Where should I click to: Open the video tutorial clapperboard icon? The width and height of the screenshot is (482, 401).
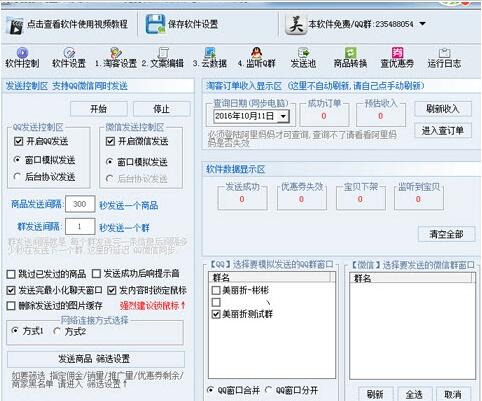pos(16,26)
